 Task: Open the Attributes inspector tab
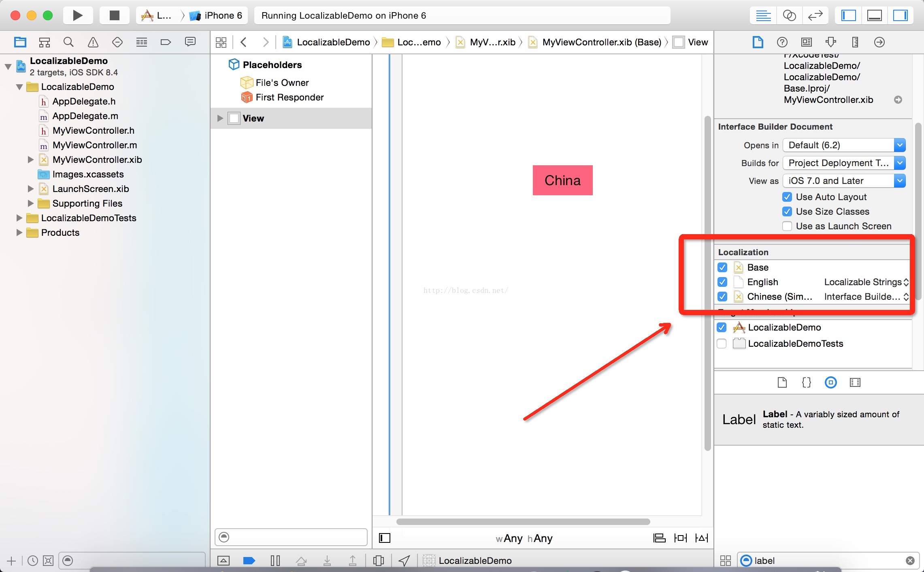(x=831, y=42)
